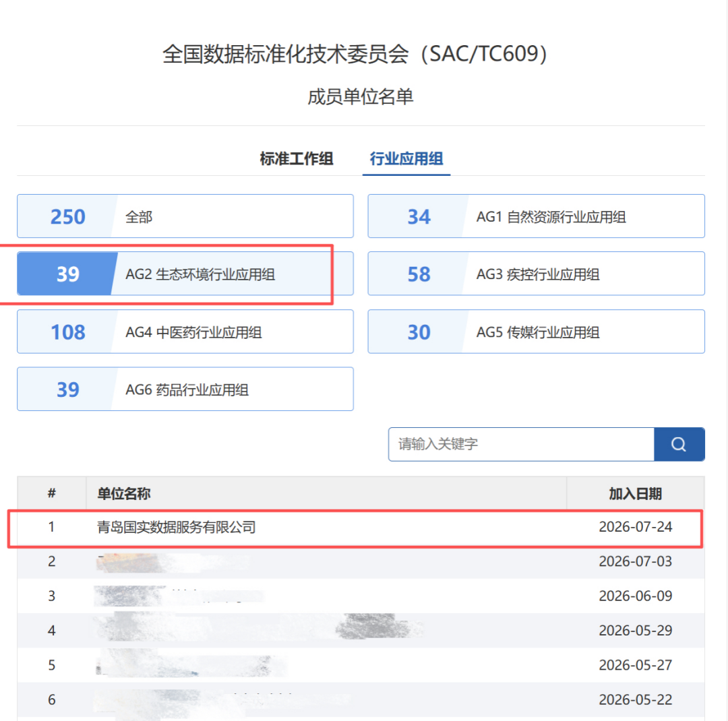The image size is (728, 721).
Task: Click the 成员单位名单 subtitle
Action: coord(360,96)
